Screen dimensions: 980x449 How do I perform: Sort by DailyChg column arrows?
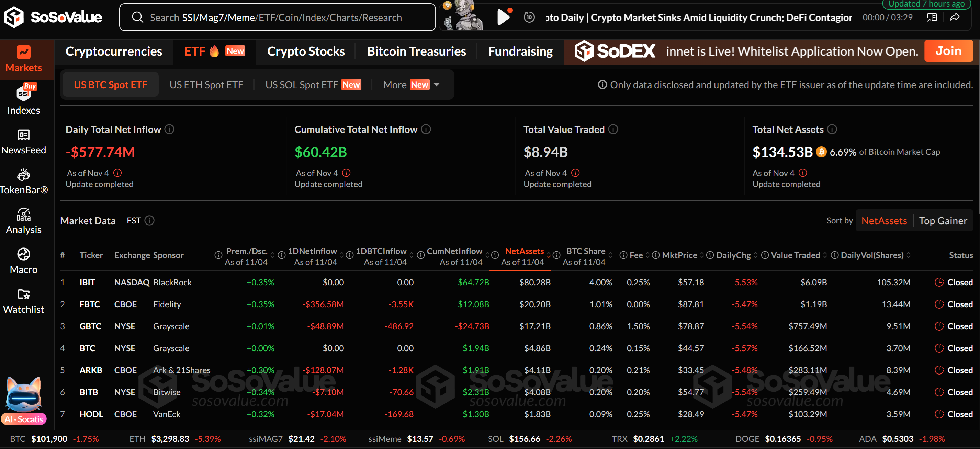point(755,255)
